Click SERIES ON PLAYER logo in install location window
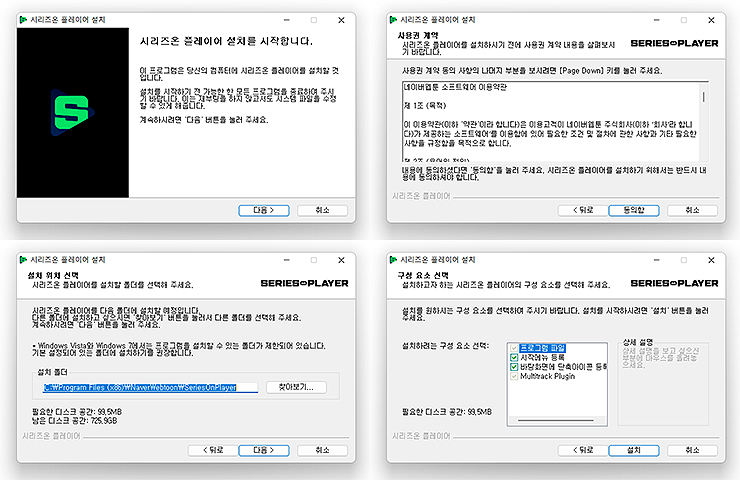 click(304, 283)
